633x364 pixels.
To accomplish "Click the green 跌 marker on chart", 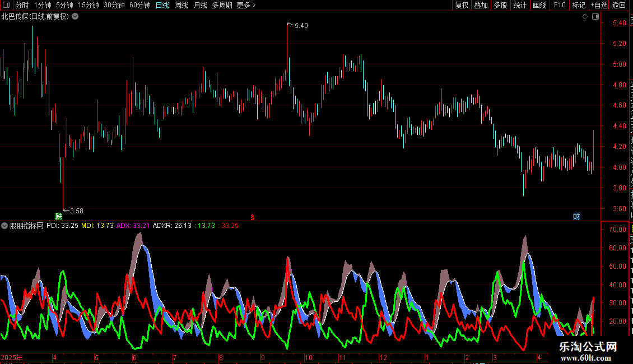I will pos(58,216).
